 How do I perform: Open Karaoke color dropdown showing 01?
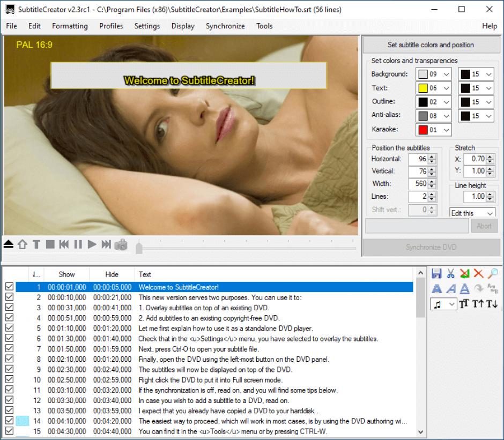pyautogui.click(x=434, y=130)
